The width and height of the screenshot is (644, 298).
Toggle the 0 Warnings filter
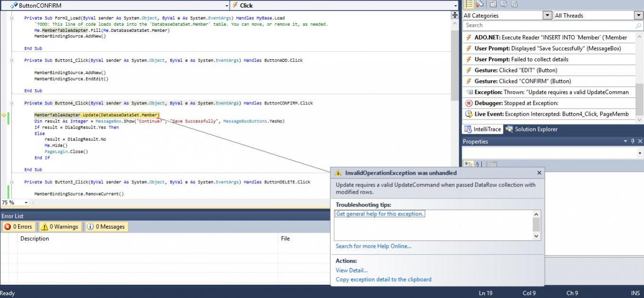coord(59,227)
